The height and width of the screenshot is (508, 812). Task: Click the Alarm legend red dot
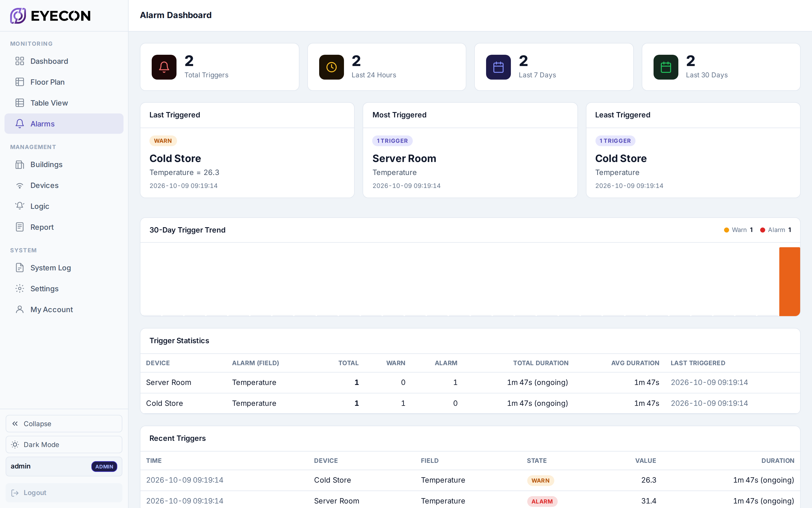(x=762, y=230)
